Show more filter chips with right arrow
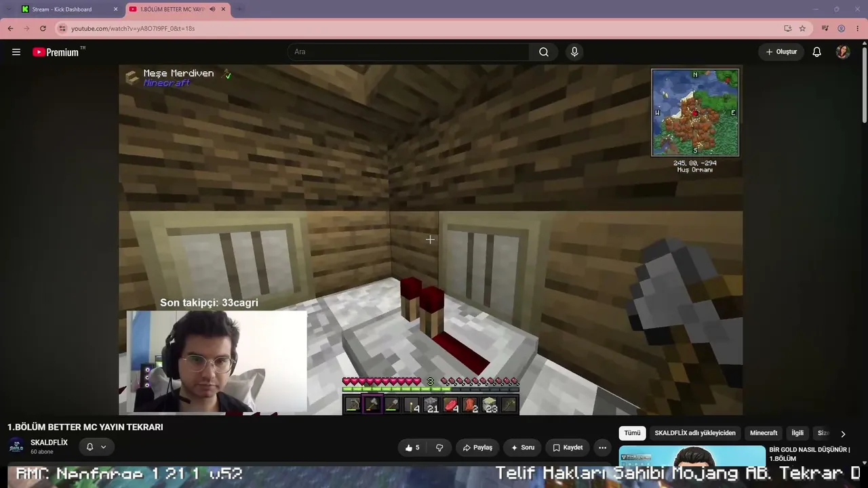This screenshot has width=868, height=488. coord(843,434)
